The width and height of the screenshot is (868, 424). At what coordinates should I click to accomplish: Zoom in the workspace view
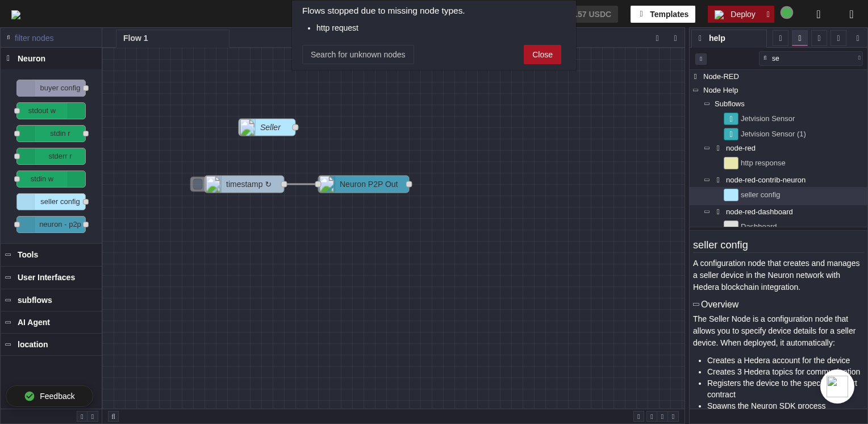coord(673,417)
